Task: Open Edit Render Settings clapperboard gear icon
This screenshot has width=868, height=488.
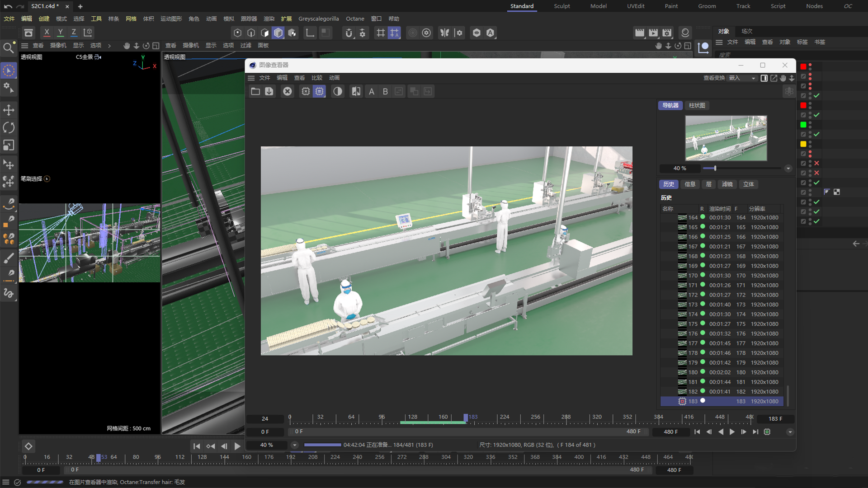Action: (x=667, y=33)
